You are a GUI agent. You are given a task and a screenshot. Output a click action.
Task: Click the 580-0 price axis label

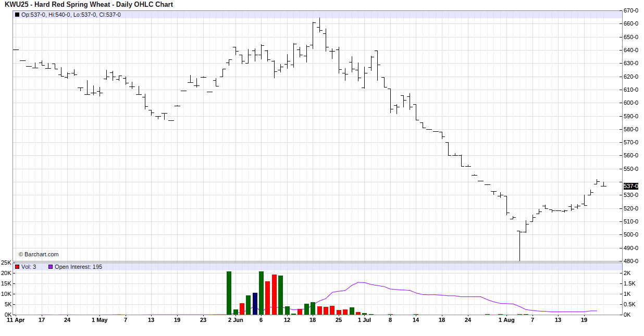tap(631, 129)
